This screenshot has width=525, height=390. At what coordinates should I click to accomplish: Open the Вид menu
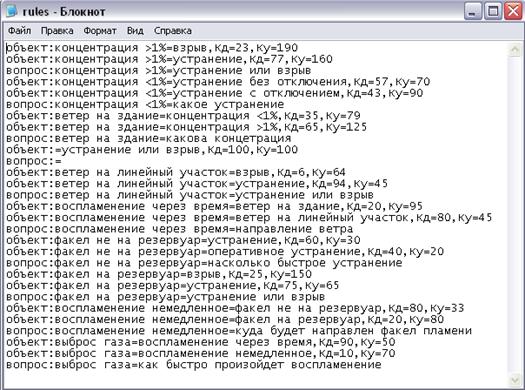tap(135, 31)
